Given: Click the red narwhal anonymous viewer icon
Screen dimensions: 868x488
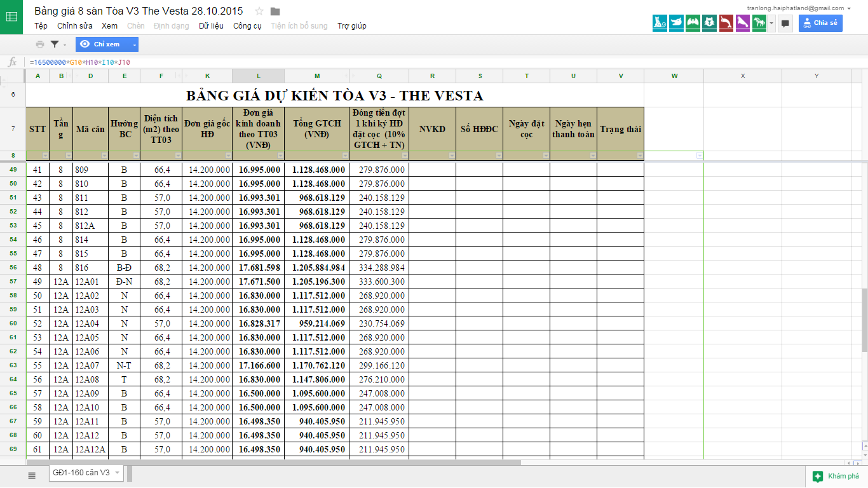Looking at the screenshot, I should click(x=726, y=23).
